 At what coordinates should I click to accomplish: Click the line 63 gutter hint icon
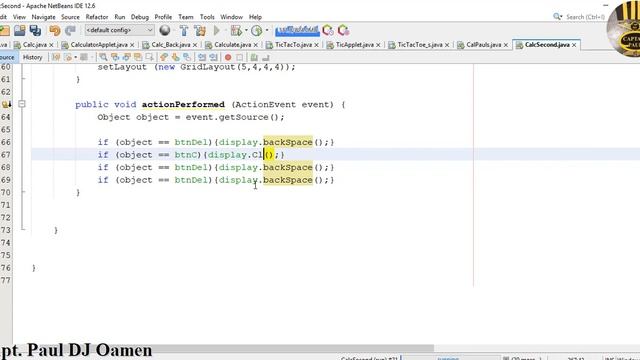(x=6, y=104)
